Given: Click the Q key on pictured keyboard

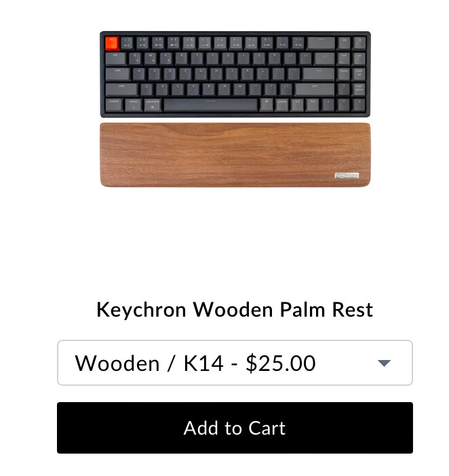Looking at the screenshot, I should (135, 59).
